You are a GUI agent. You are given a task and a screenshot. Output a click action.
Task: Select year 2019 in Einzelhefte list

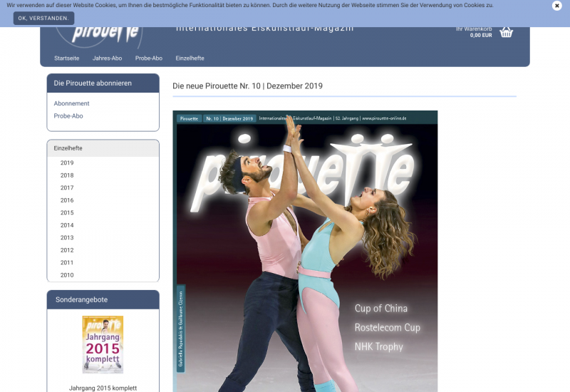point(67,163)
